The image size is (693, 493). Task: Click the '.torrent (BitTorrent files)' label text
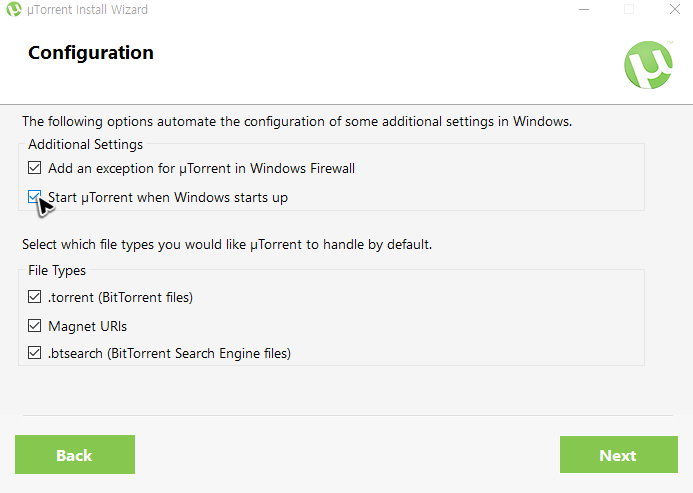[x=121, y=297]
